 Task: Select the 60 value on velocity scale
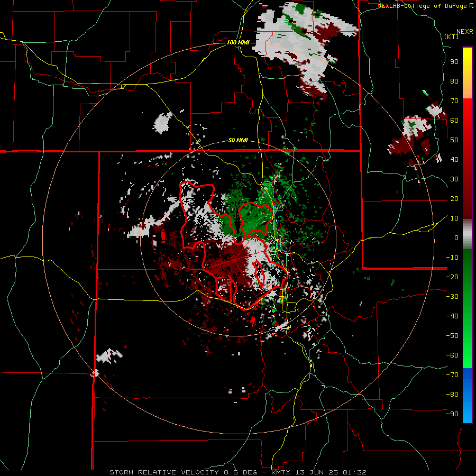(x=454, y=120)
